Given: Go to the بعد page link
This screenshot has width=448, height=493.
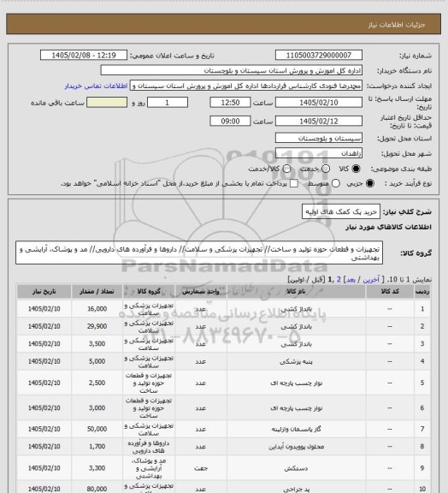Looking at the screenshot, I should [x=351, y=280].
